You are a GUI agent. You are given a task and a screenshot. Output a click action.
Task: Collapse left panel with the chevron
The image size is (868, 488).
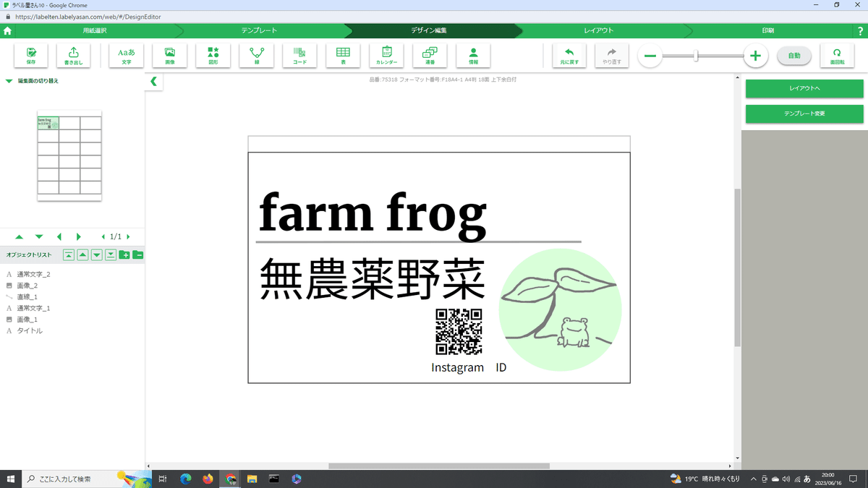tap(153, 82)
